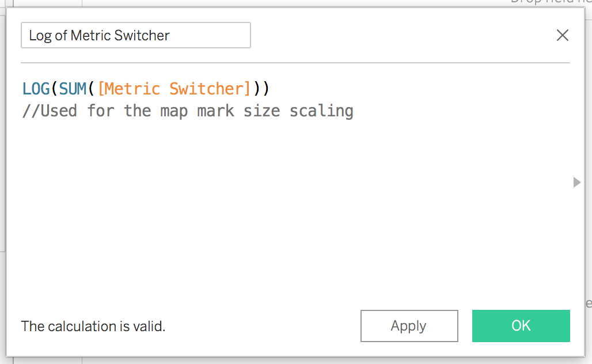Click the X icon at dialog top right
The image size is (592, 364).
pyautogui.click(x=562, y=35)
